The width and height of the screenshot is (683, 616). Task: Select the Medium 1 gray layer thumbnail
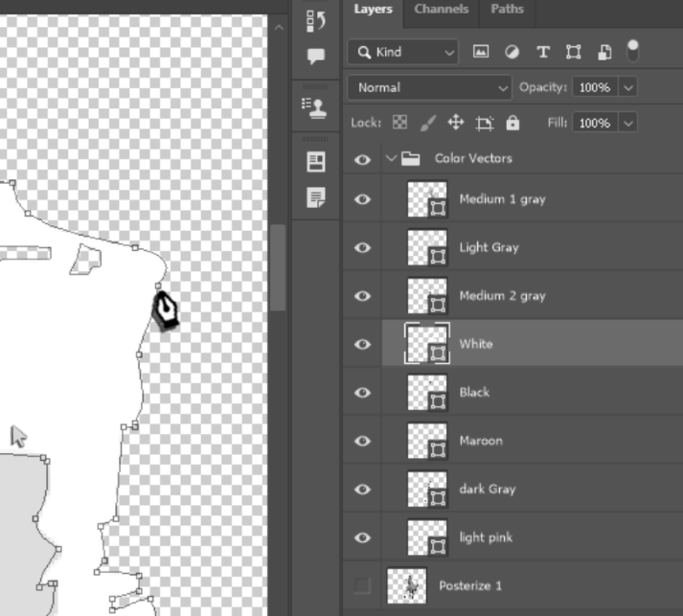pyautogui.click(x=427, y=199)
